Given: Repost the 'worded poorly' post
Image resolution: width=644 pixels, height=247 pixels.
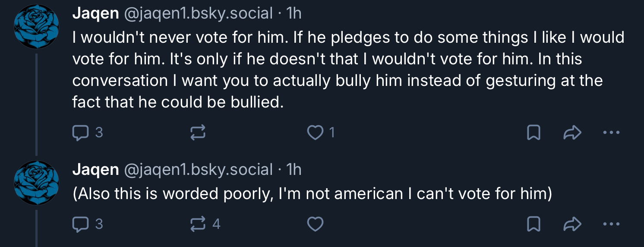Looking at the screenshot, I should coord(198,224).
